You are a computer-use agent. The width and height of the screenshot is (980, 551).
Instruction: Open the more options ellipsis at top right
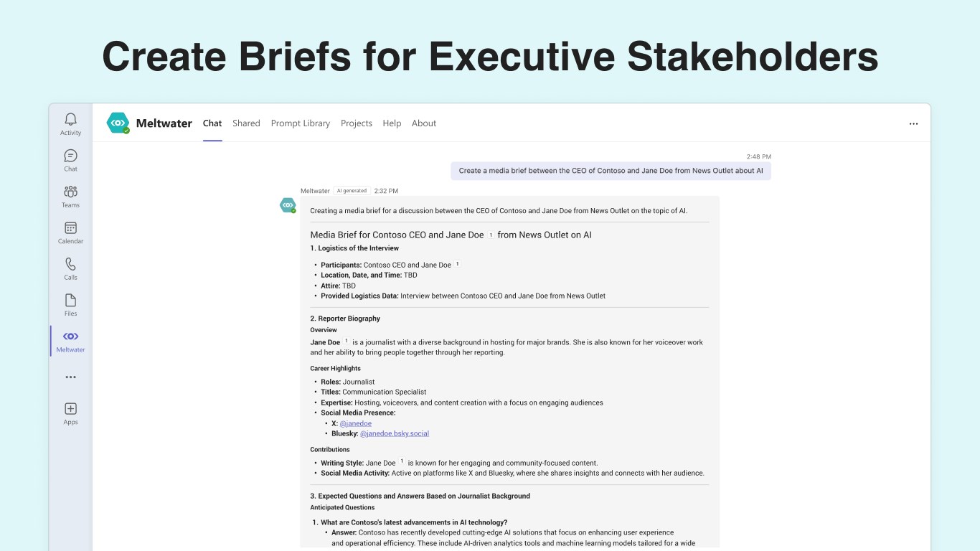(x=913, y=123)
